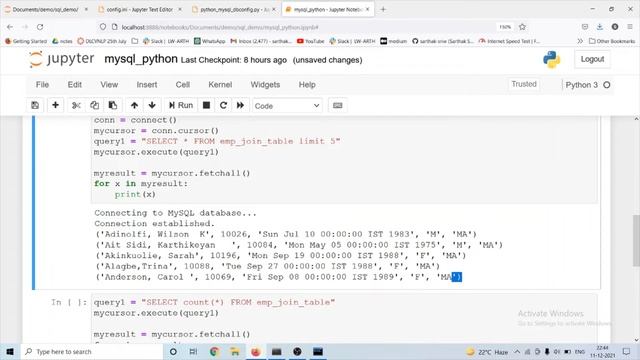Open the cell type Code dropdown
640x360 pixels.
(287, 106)
